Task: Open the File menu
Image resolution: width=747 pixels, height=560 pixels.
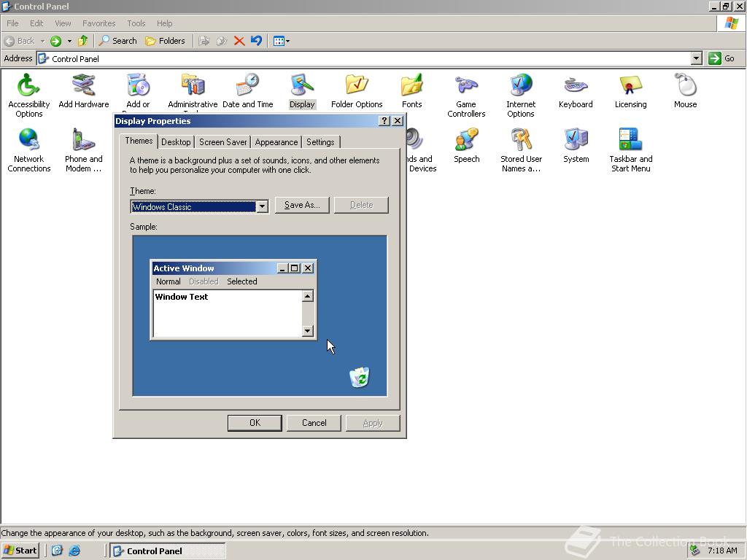Action: pos(12,23)
